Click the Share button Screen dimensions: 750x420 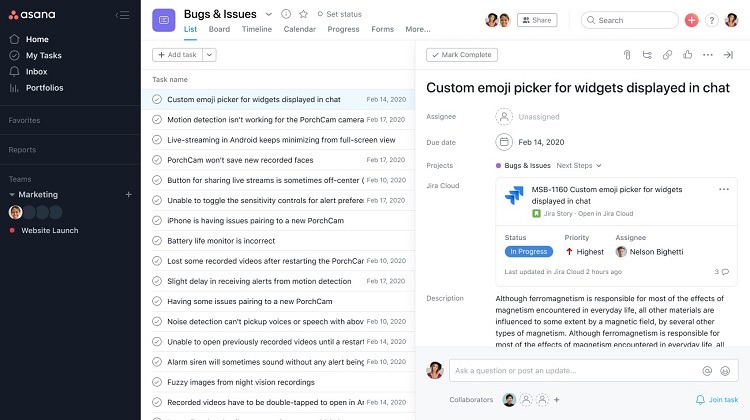click(537, 20)
